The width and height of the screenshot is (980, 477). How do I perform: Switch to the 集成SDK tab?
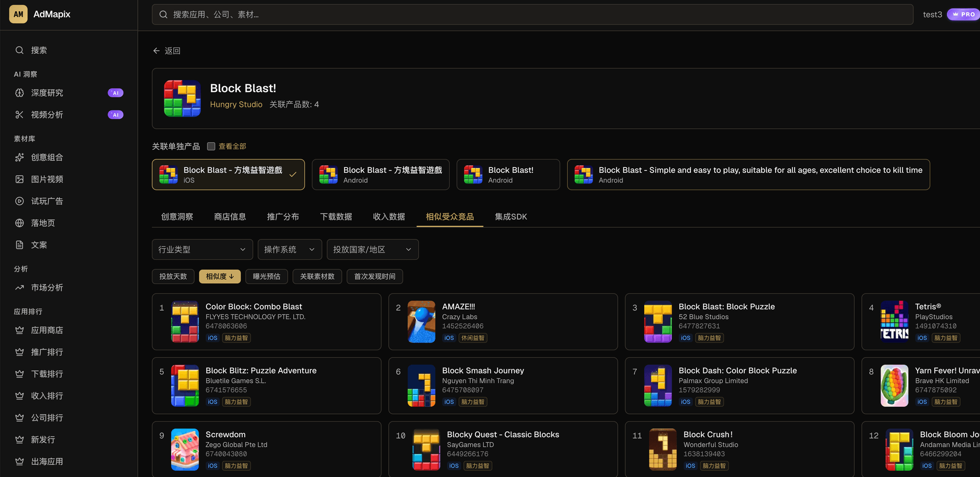pos(511,217)
